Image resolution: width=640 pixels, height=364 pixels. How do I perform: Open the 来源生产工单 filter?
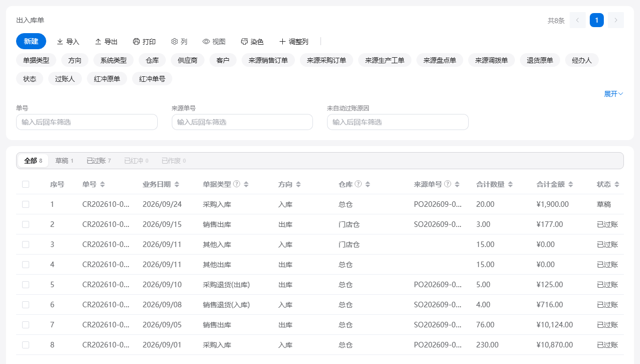pyautogui.click(x=385, y=60)
